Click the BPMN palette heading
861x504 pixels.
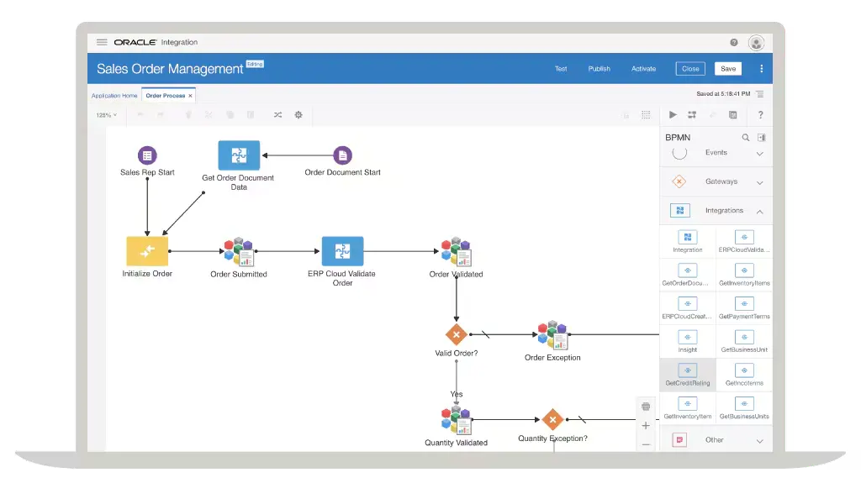coord(678,138)
